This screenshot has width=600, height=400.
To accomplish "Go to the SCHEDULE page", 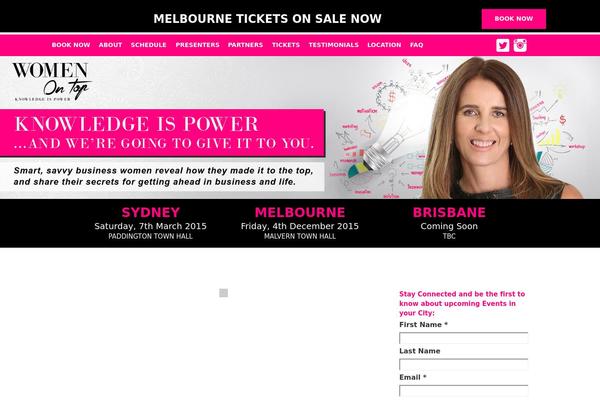I will [148, 45].
